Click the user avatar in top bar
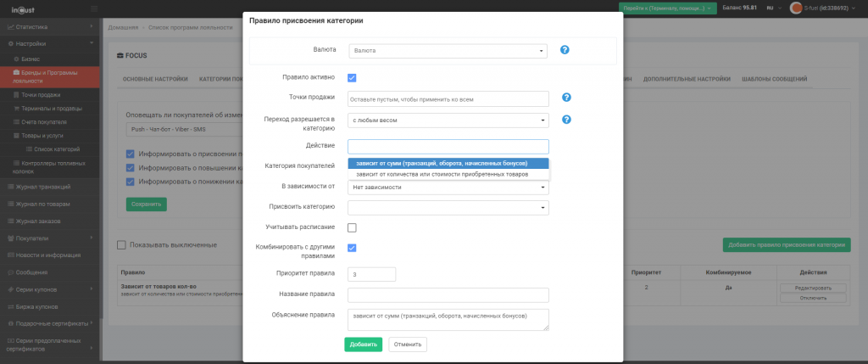Image resolution: width=868 pixels, height=364 pixels. coord(796,8)
